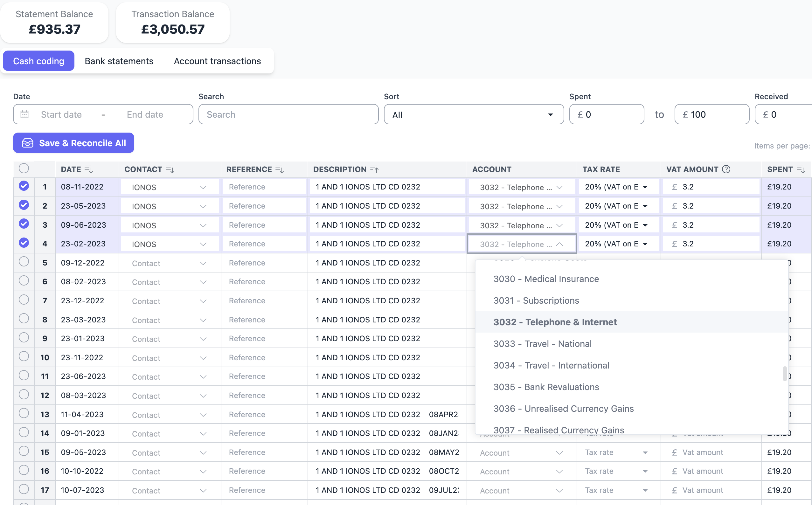Check row 6 dated 08-02-2023
The image size is (812, 510).
[24, 280]
